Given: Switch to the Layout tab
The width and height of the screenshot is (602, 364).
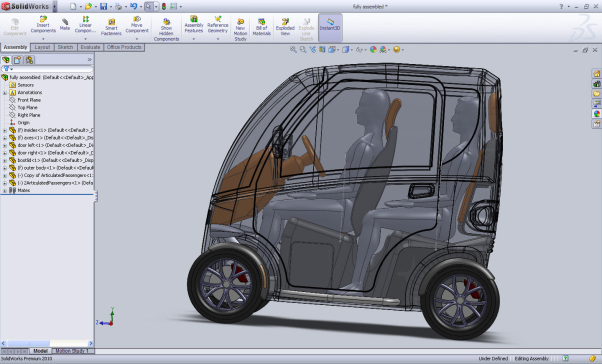Looking at the screenshot, I should tap(42, 47).
